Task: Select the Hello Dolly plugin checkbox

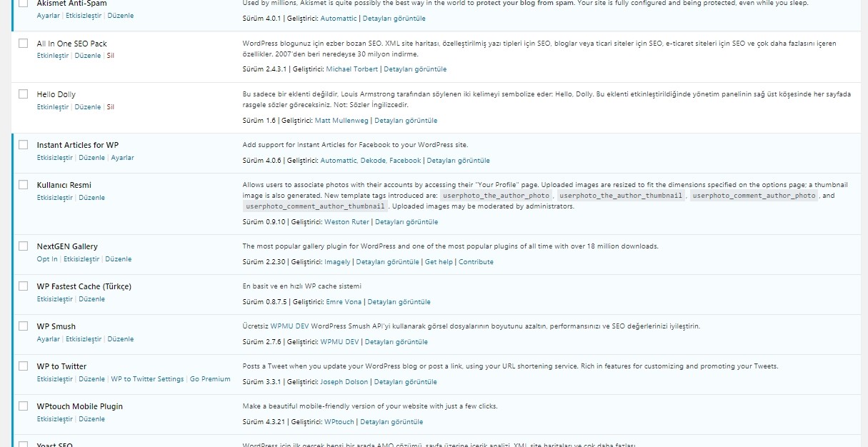Action: [x=23, y=94]
